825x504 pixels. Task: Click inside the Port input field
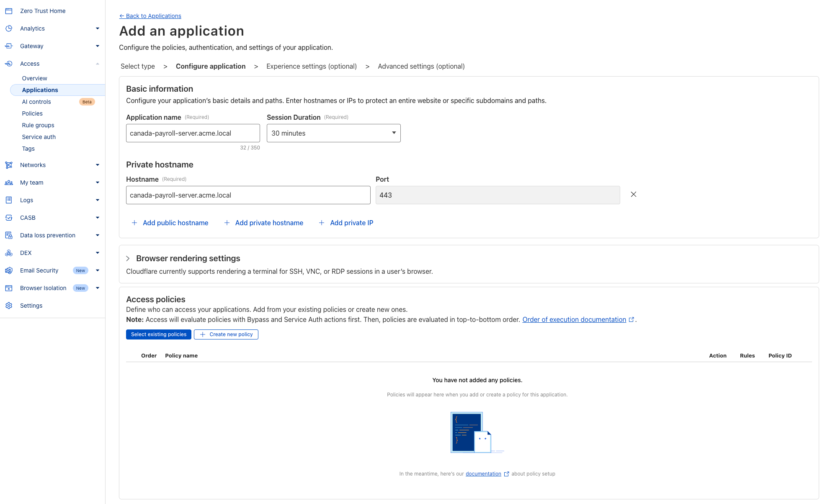click(x=498, y=195)
